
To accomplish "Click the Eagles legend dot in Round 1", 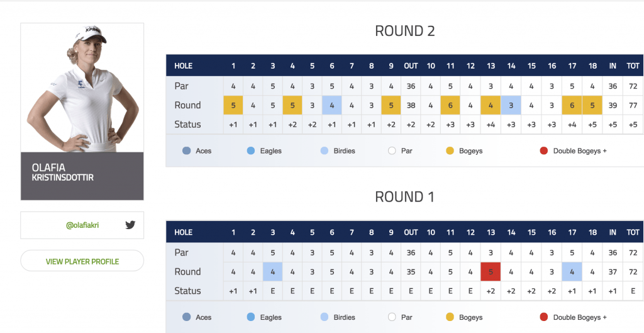I will tap(251, 317).
